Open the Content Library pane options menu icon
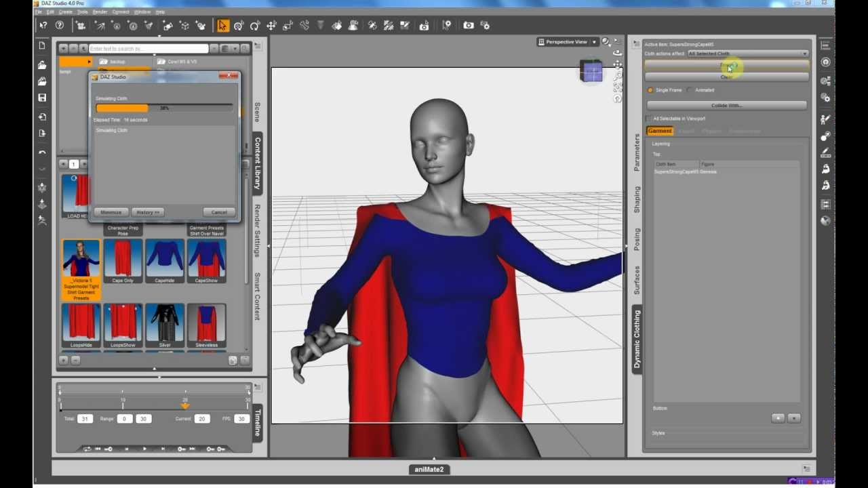 pyautogui.click(x=258, y=46)
